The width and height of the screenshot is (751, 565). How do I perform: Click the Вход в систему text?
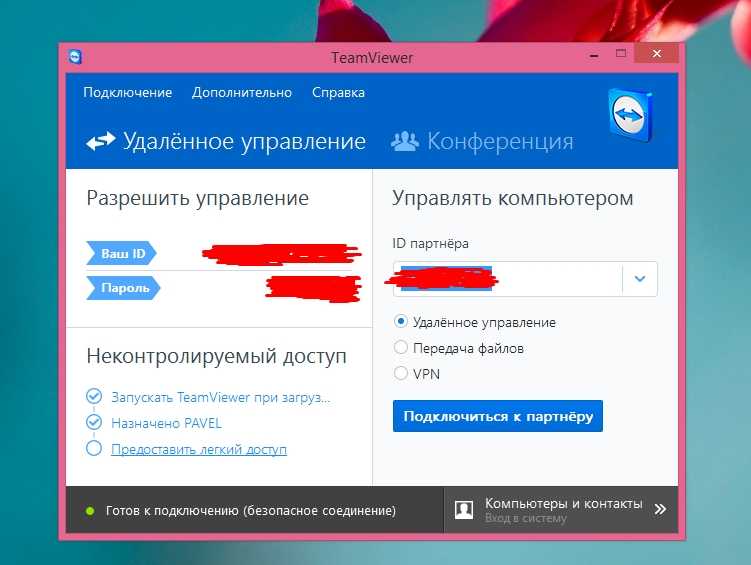tap(525, 518)
